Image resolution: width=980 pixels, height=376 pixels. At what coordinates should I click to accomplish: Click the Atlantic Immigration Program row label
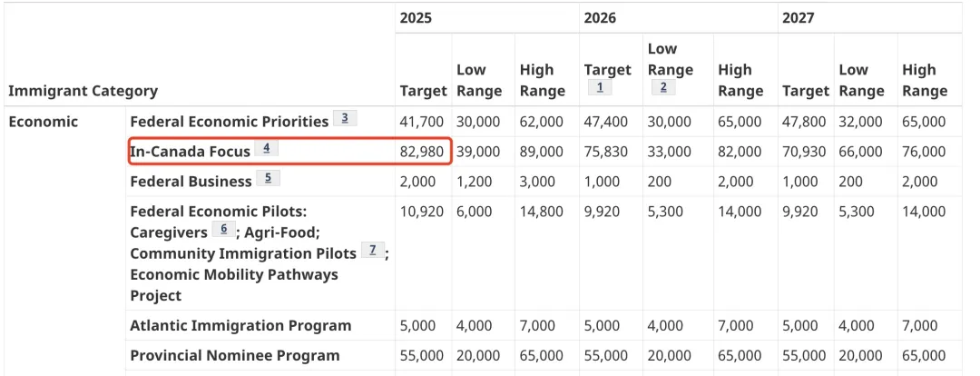click(x=240, y=325)
